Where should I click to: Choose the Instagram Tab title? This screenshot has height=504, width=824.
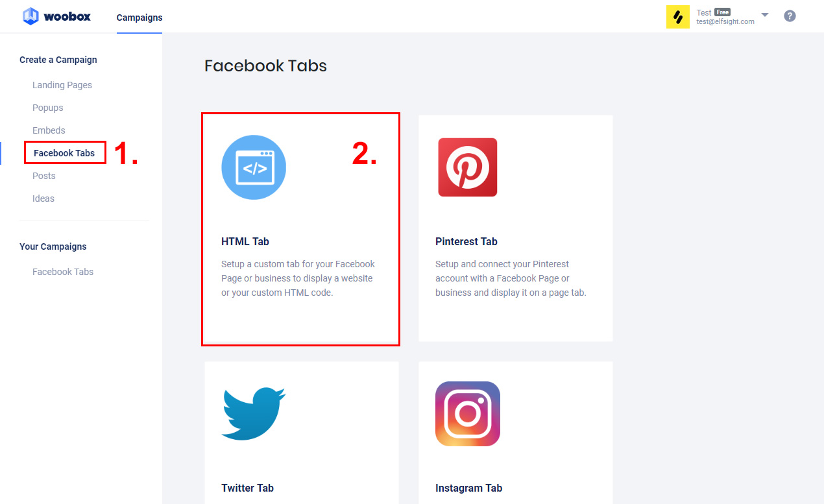pyautogui.click(x=469, y=488)
